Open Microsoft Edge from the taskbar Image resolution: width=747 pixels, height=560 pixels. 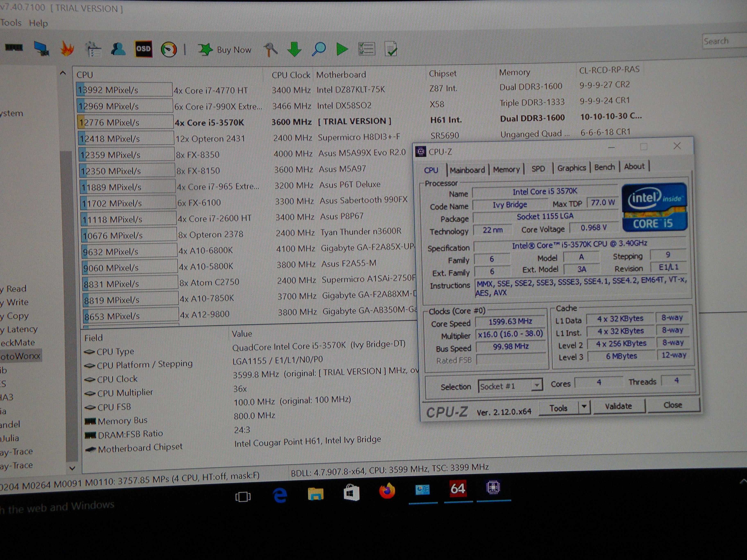[280, 496]
